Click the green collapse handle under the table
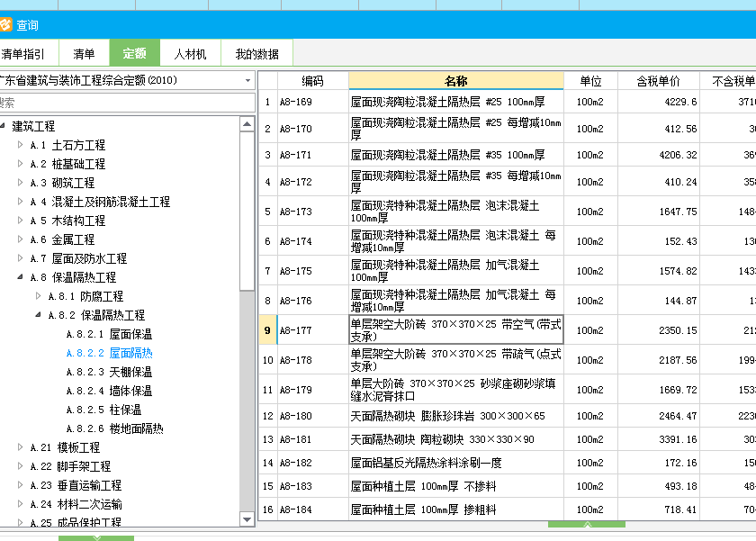The image size is (756, 541). [586, 525]
